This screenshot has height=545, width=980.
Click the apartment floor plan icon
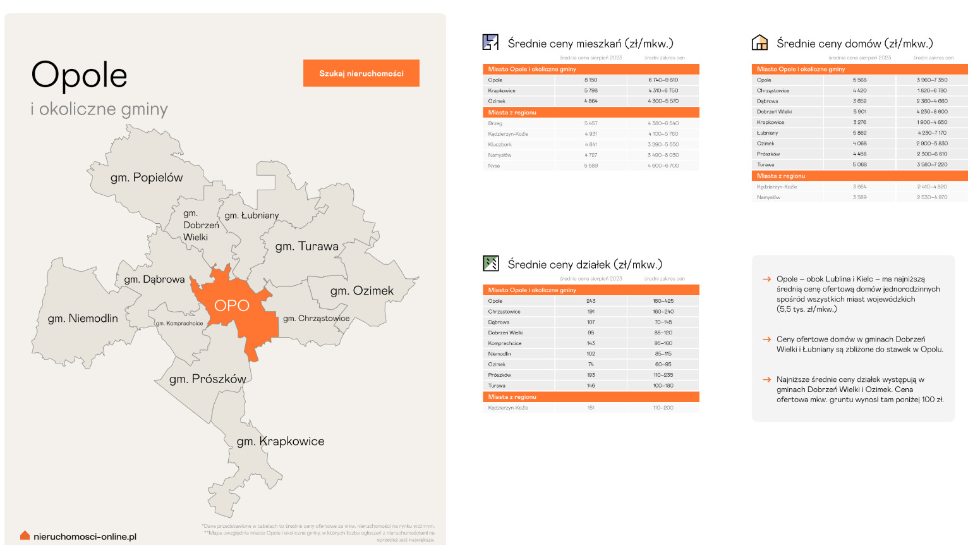[x=490, y=42]
